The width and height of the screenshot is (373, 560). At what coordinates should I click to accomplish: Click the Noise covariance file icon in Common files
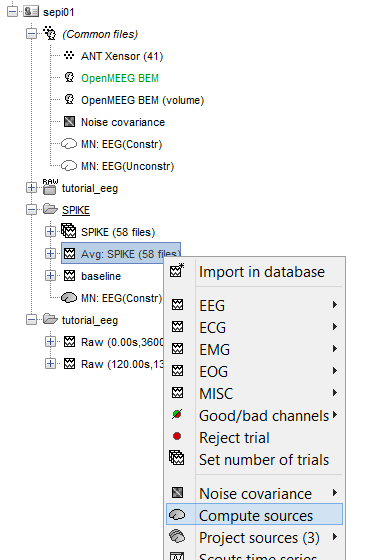click(69, 122)
